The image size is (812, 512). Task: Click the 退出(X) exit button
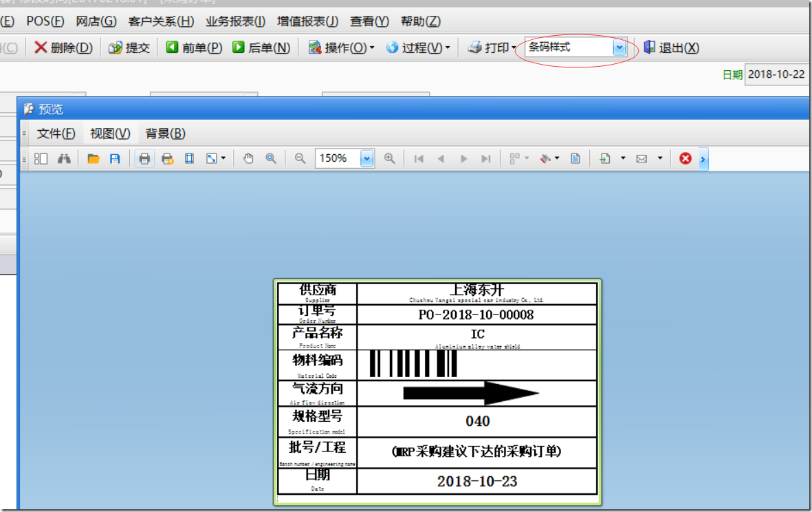pos(671,47)
